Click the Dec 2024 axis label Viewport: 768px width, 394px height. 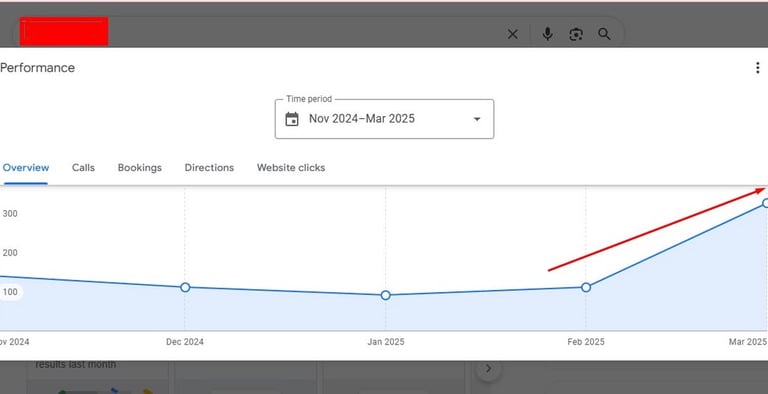(x=185, y=342)
